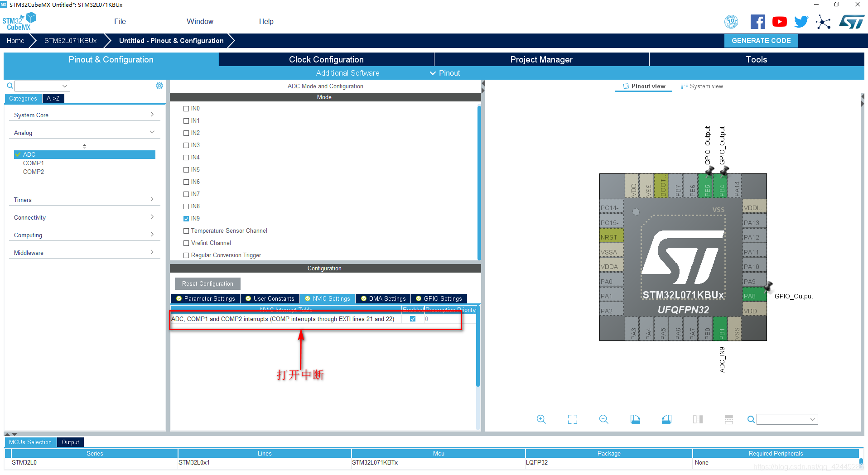Uncheck the IN9 channel checkbox
The image size is (868, 475).
coord(186,219)
